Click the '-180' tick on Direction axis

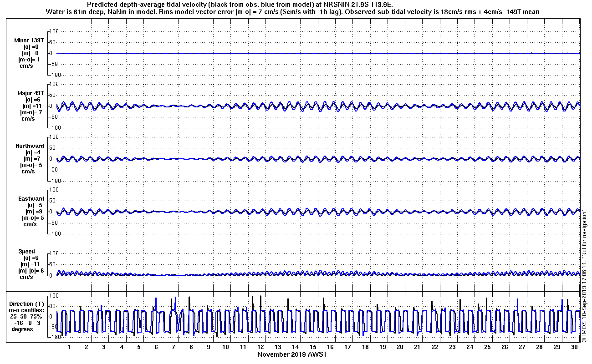point(54,337)
